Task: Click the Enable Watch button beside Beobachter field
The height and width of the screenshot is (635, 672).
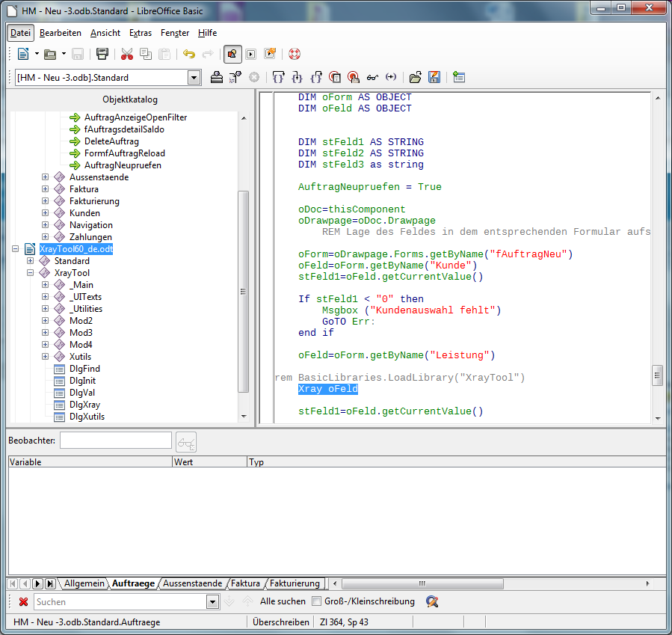Action: (185, 441)
